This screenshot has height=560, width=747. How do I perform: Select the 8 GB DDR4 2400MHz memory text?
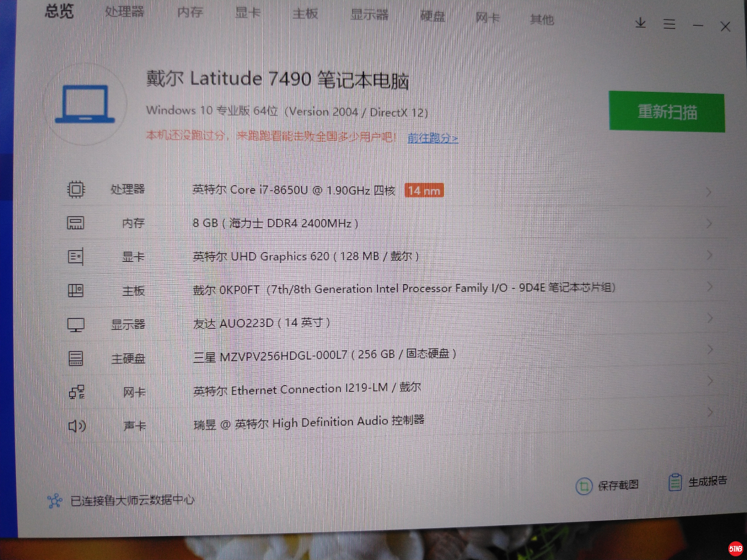coord(276,223)
